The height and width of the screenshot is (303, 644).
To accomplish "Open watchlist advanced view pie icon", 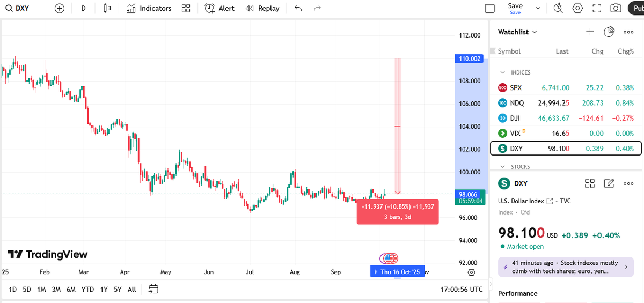I will point(609,32).
